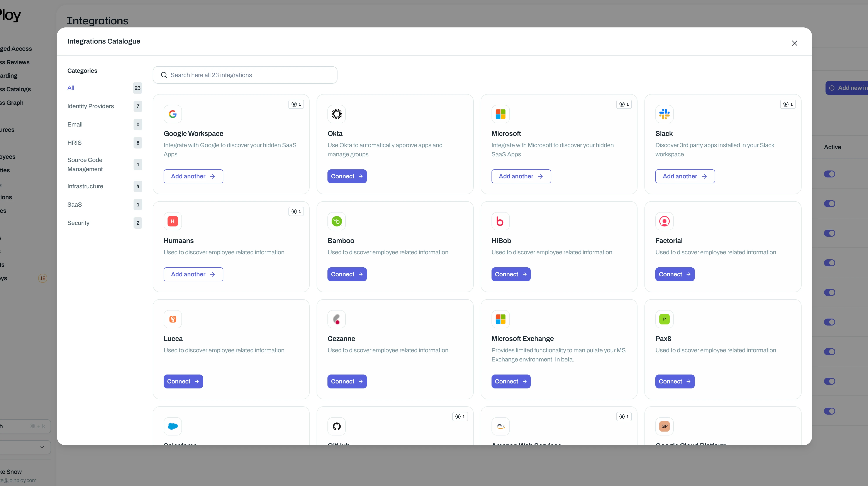Click the connection count badge on Microsoft card
This screenshot has width=868, height=486.
(x=624, y=105)
